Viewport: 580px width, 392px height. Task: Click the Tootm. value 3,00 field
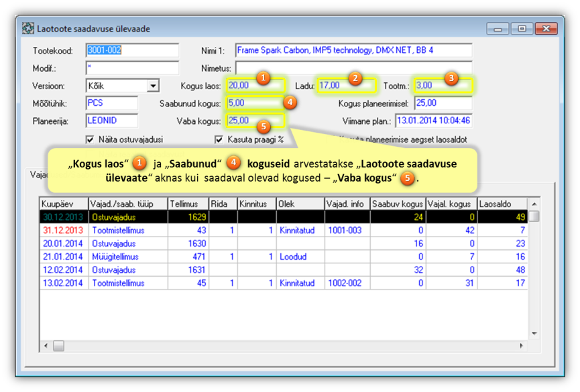point(443,85)
